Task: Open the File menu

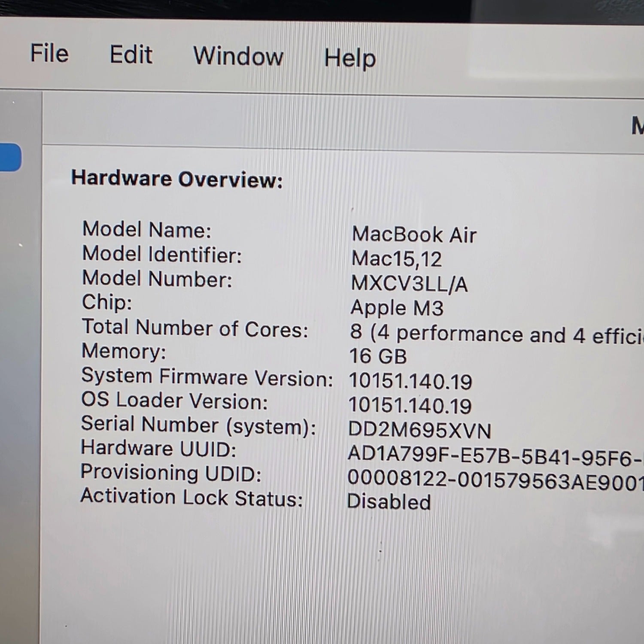Action: point(49,54)
